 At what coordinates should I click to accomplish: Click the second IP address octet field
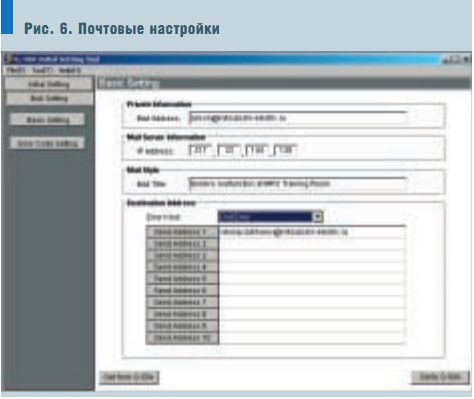point(229,151)
